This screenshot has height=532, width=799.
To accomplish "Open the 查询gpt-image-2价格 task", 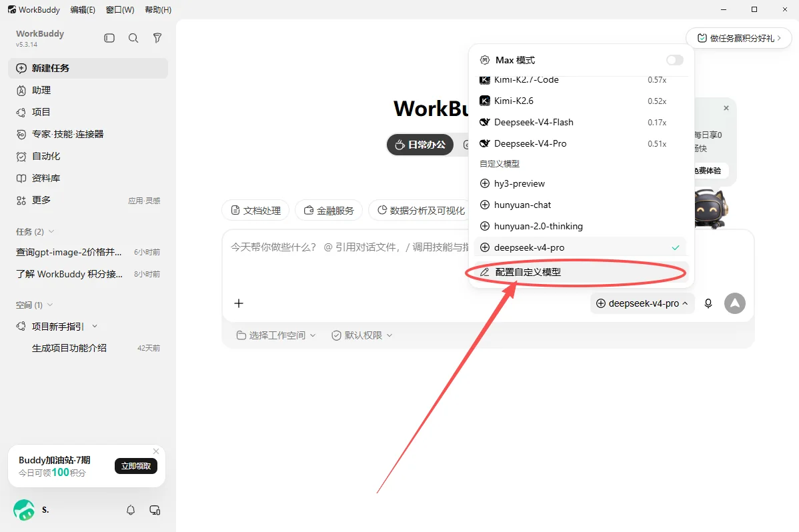I will 88,252.
